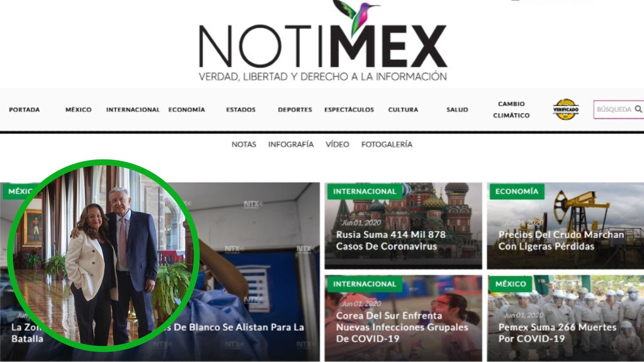Click the green Economía category tag

click(x=517, y=191)
